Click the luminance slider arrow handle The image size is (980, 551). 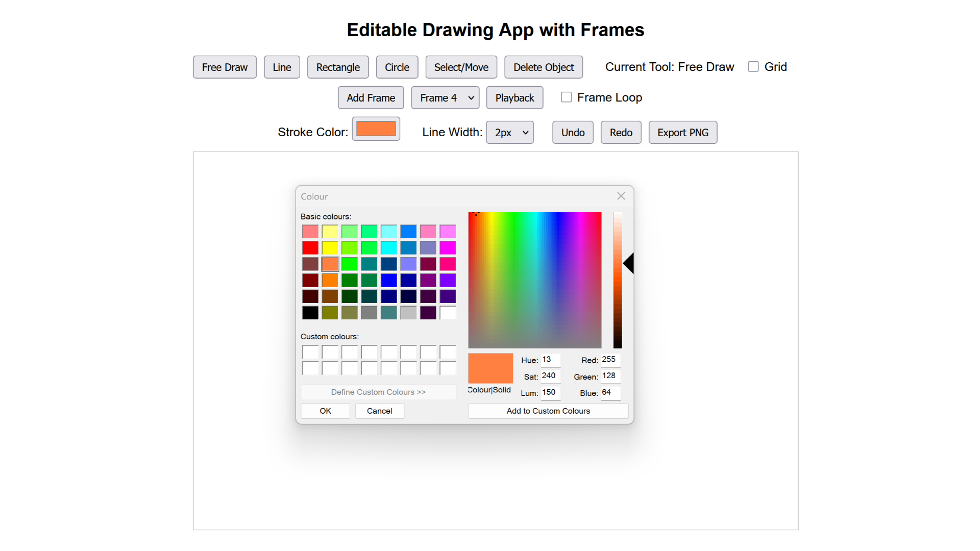pos(629,263)
